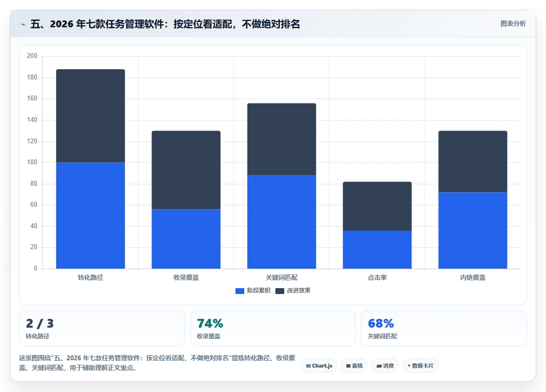Viewport: 546px width, 392px height.
Task: Click the 内链覆盖 x-axis label
Action: pyautogui.click(x=473, y=278)
